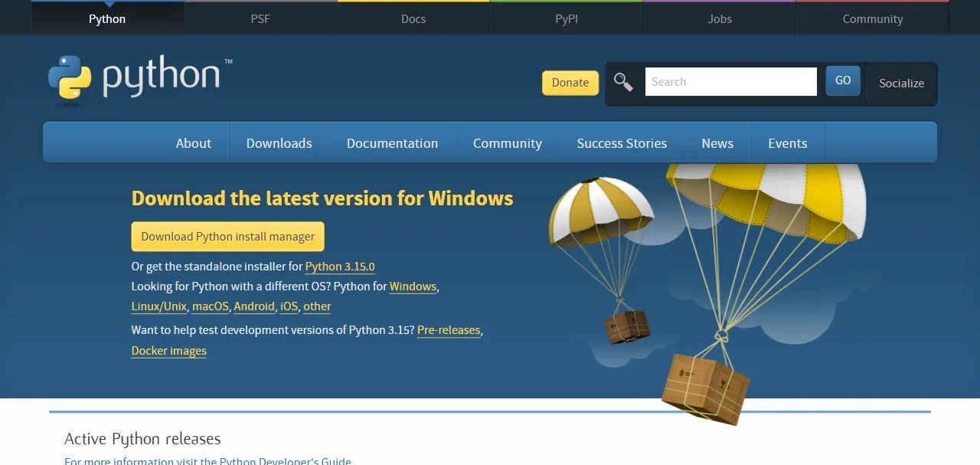Click the magnifying glass search icon

pos(623,83)
